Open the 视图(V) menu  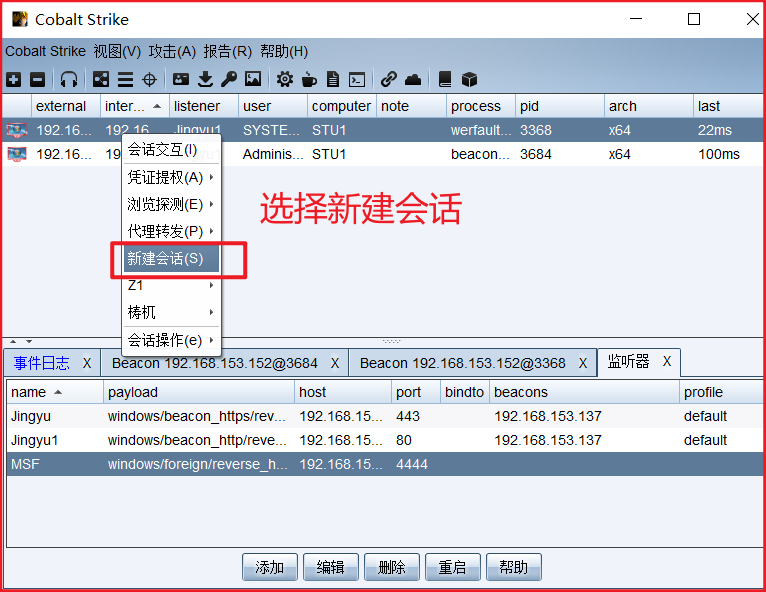tap(117, 51)
